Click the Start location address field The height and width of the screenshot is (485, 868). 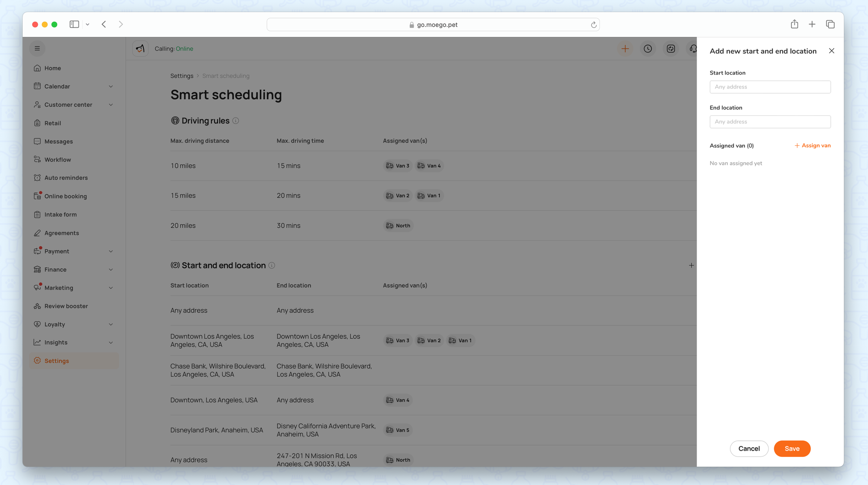(769, 87)
